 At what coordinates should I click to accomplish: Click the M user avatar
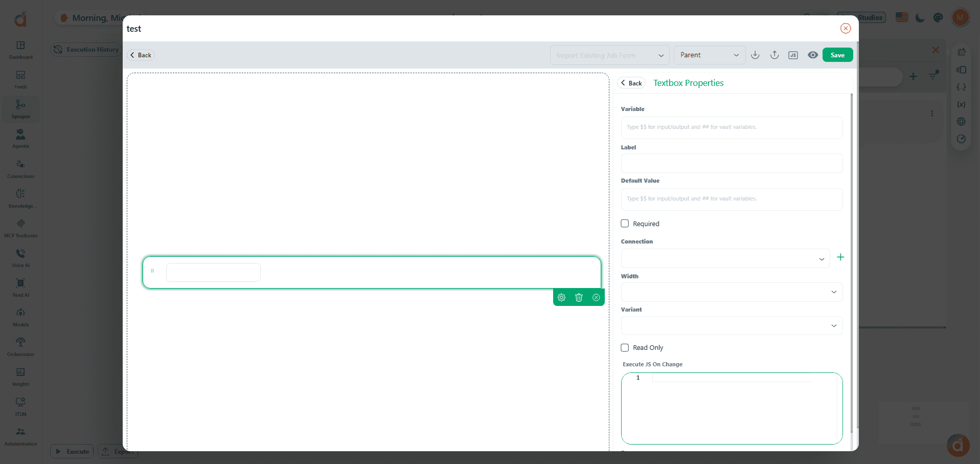point(960,17)
